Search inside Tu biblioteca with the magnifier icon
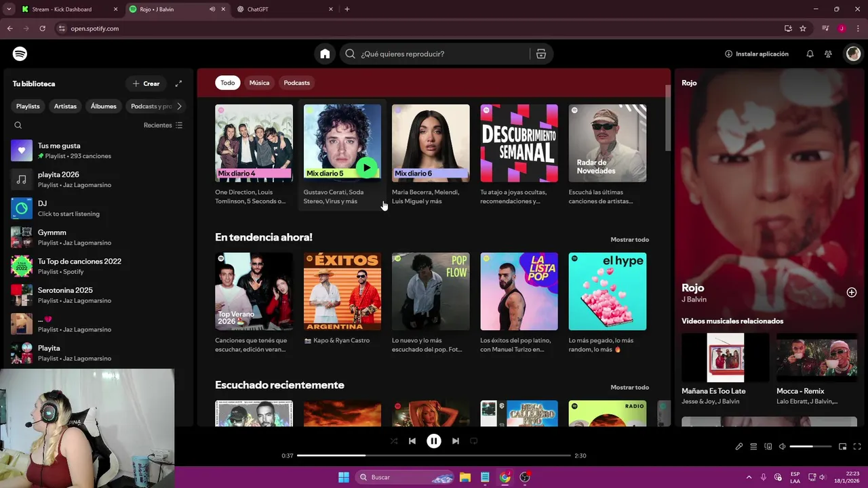 18,125
